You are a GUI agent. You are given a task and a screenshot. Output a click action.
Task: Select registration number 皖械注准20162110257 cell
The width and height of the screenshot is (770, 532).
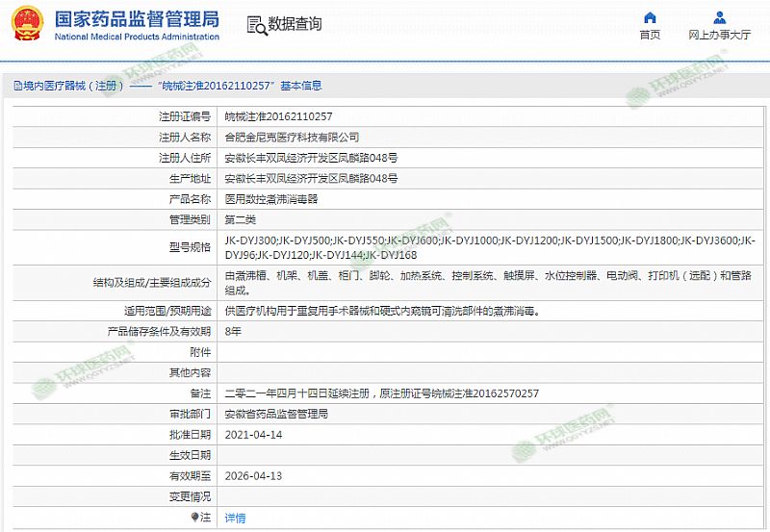[x=278, y=115]
